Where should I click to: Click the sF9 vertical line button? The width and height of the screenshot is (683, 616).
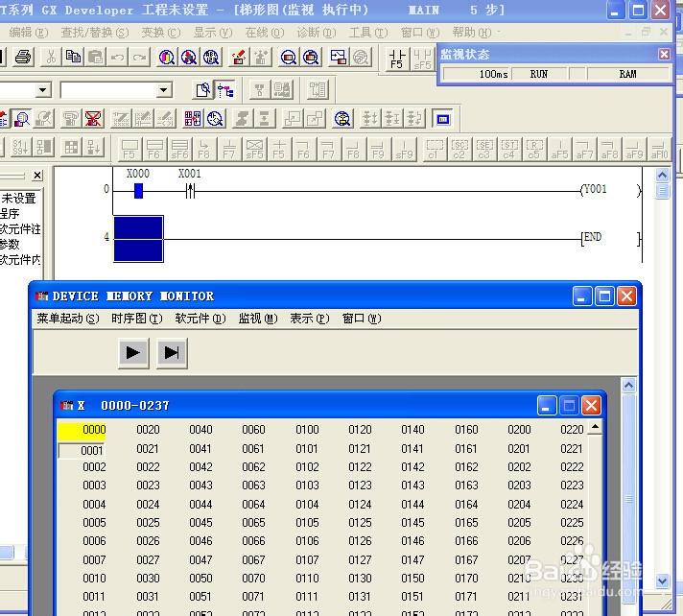point(404,150)
